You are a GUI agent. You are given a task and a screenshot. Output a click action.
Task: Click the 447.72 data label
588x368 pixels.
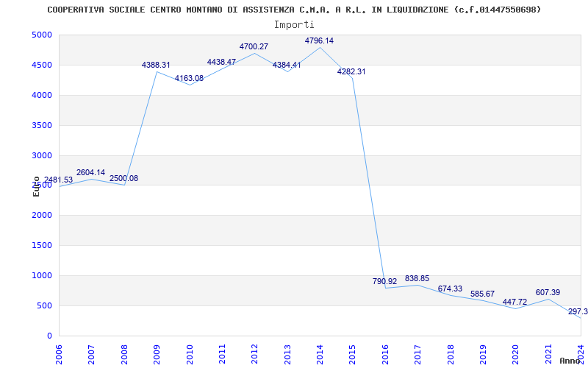coord(515,302)
